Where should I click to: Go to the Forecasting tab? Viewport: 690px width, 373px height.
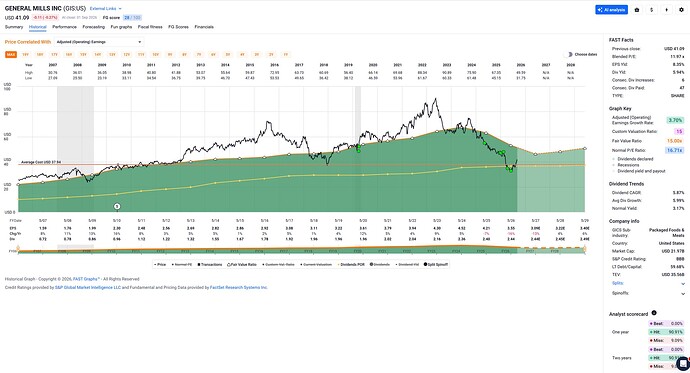coord(94,27)
